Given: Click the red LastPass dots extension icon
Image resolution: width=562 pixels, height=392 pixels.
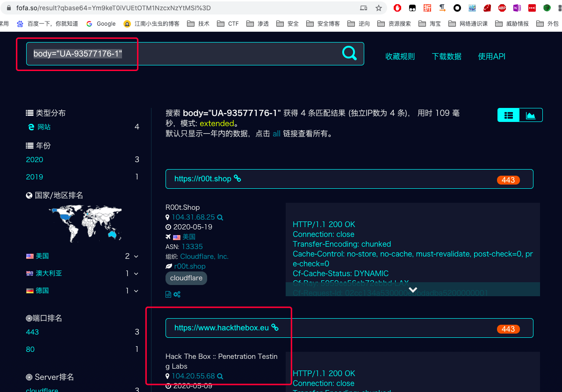Looking at the screenshot, I should click(x=532, y=8).
